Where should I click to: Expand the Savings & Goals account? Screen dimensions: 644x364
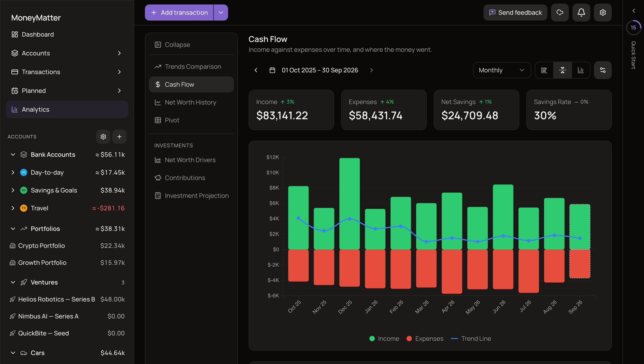point(13,190)
